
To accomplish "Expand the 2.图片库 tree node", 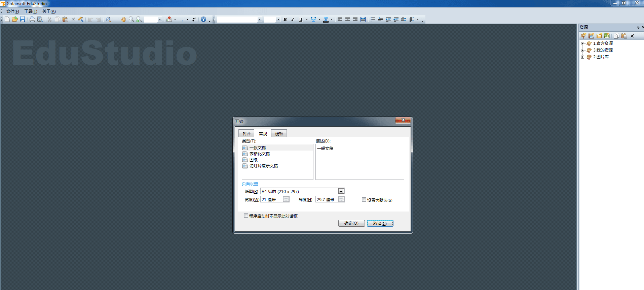I will click(x=583, y=57).
